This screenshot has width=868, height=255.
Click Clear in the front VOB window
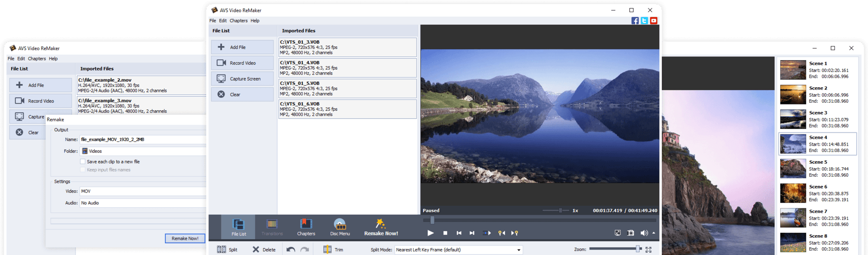[x=242, y=94]
